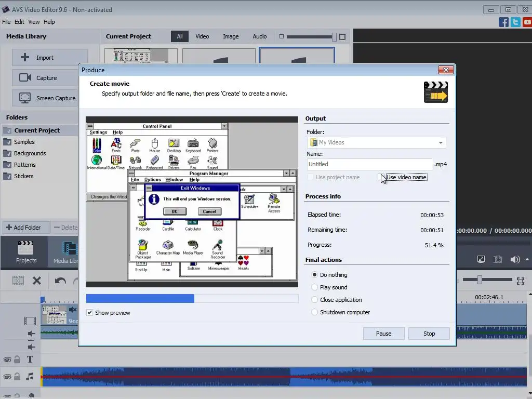Image resolution: width=532 pixels, height=399 pixels.
Task: Select the Samples folder
Action: pyautogui.click(x=24, y=142)
